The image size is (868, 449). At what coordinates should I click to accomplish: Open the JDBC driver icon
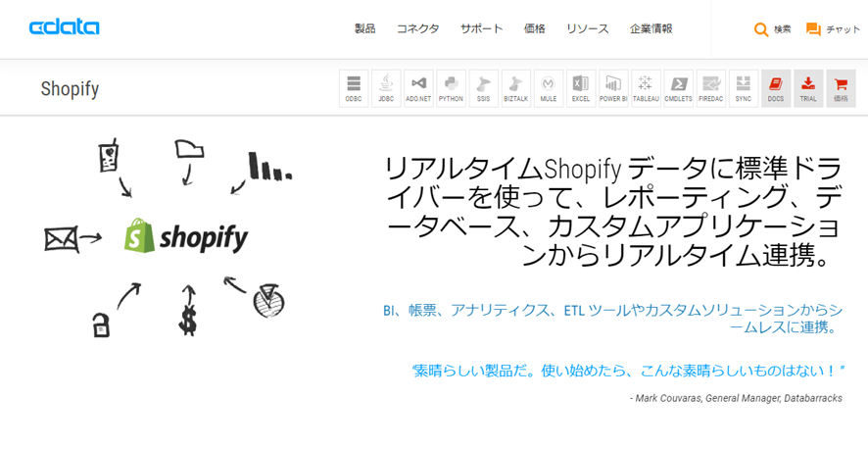386,88
